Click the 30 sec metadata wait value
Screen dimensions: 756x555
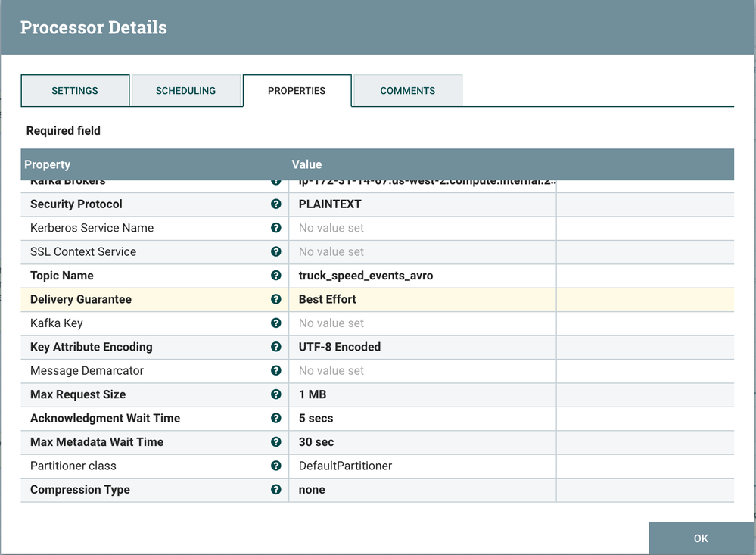pyautogui.click(x=316, y=442)
